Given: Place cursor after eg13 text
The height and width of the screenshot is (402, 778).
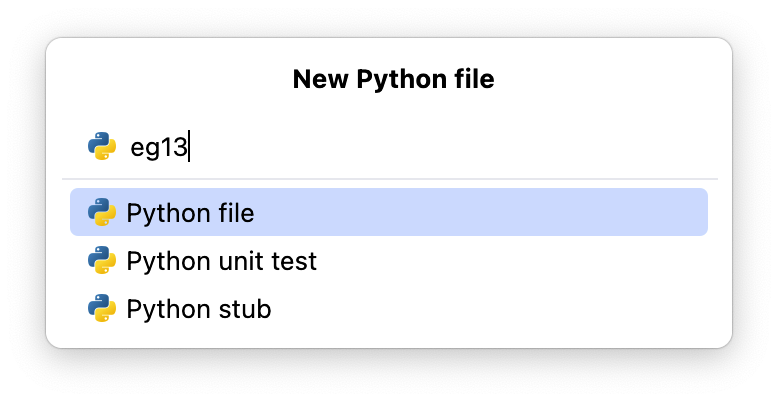Looking at the screenshot, I should tap(189, 148).
